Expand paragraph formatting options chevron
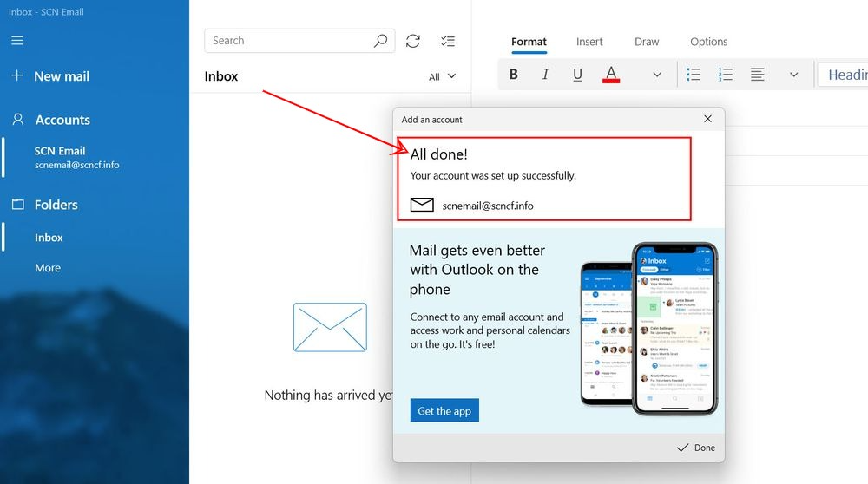 tap(794, 75)
